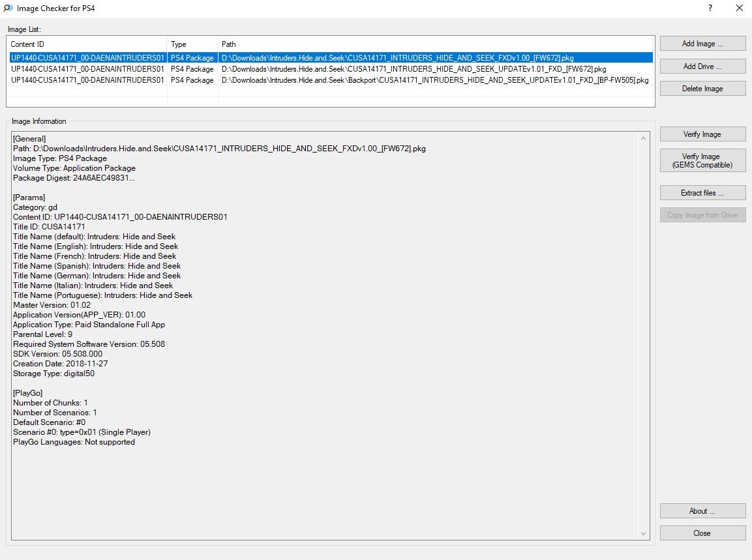Click PS4 Package type cell in second row
The image size is (752, 560).
click(x=192, y=69)
